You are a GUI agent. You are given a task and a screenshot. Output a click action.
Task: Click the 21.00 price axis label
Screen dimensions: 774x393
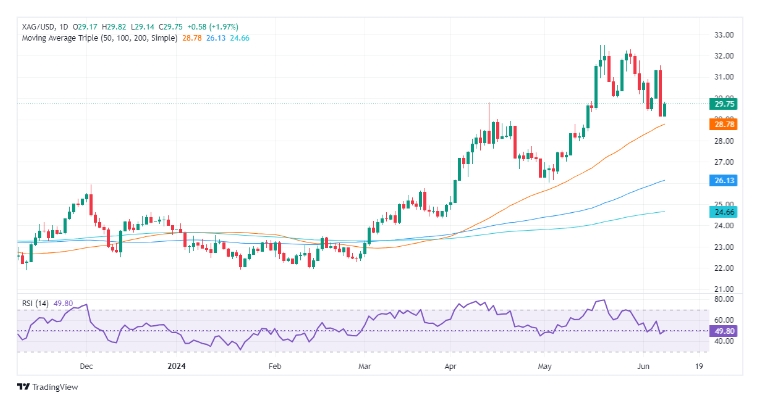point(724,290)
